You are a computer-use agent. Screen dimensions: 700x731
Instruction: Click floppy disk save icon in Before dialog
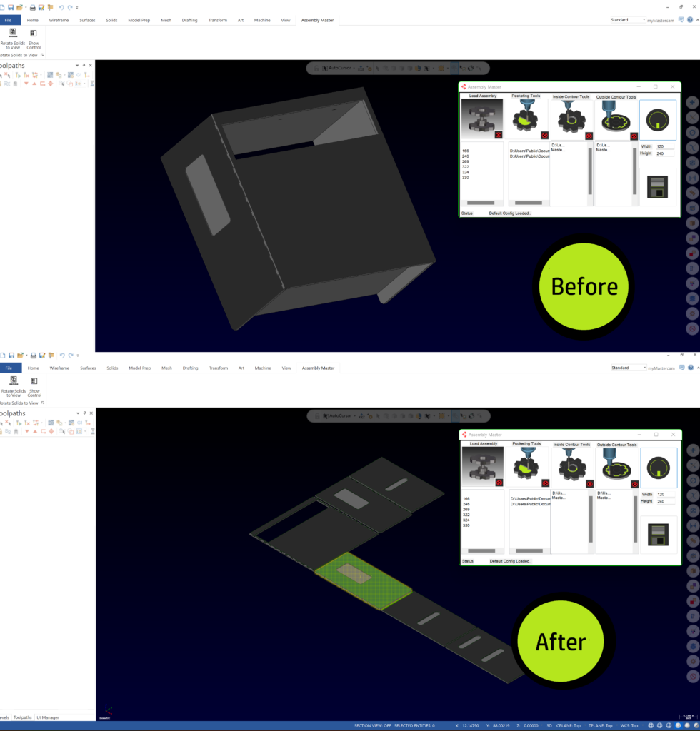coord(657,188)
